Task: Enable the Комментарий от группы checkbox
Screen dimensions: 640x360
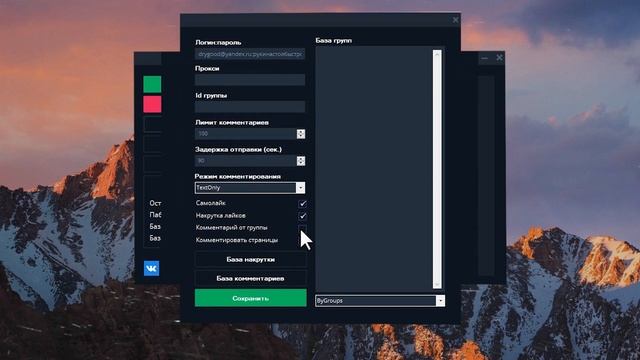Action: pyautogui.click(x=302, y=228)
